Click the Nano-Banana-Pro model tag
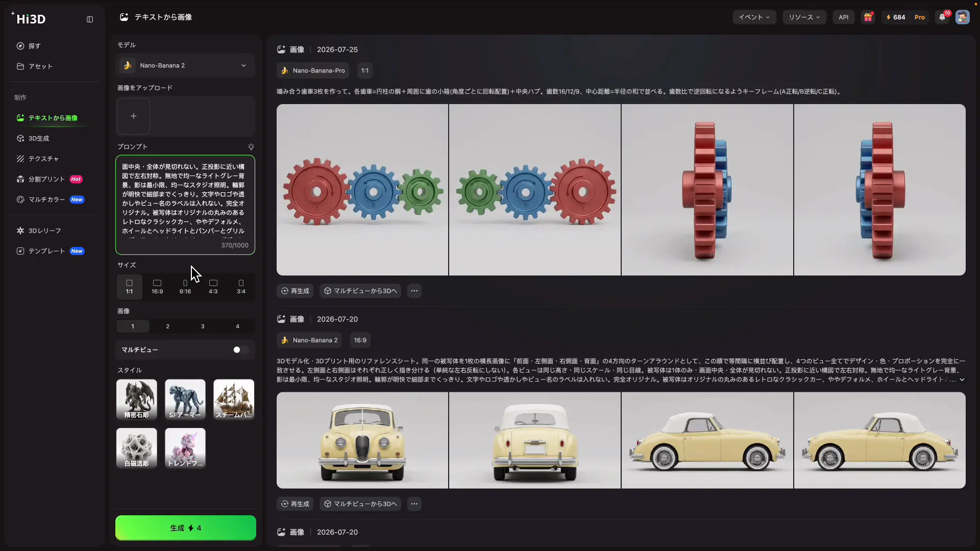This screenshot has width=980, height=551. point(313,71)
